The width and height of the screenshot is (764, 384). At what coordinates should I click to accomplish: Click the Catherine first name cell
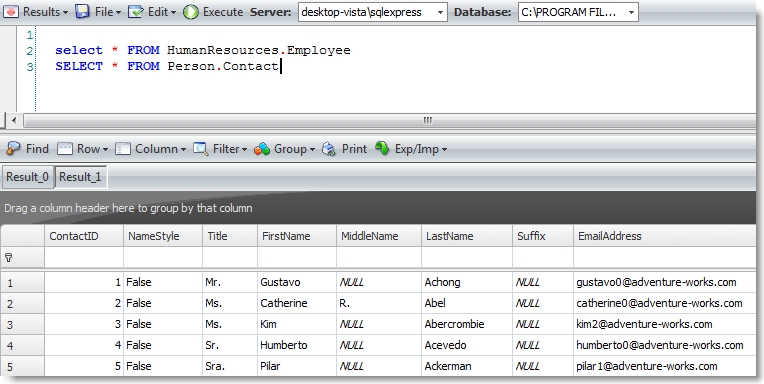(x=297, y=303)
